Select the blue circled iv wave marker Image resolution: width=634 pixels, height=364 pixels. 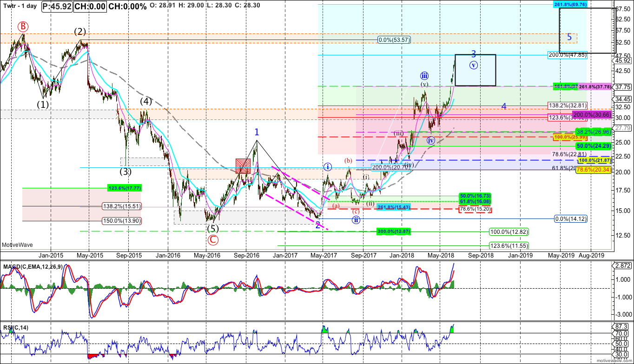[431, 140]
